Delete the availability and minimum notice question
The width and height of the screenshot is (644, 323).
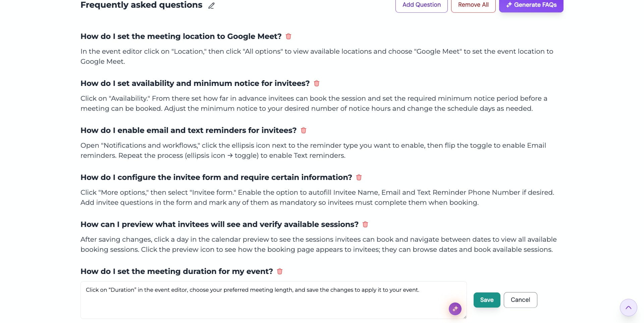pos(317,83)
